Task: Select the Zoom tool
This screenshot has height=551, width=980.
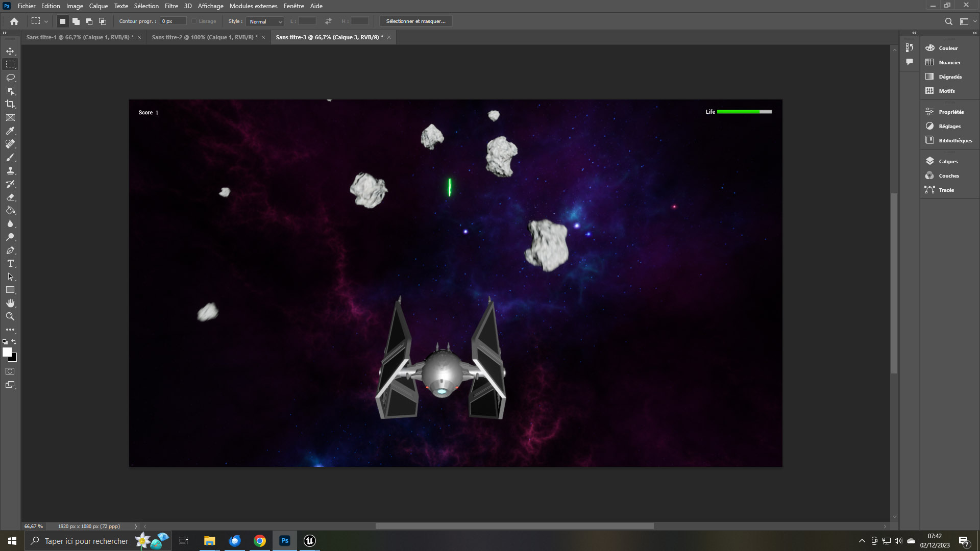Action: [10, 316]
